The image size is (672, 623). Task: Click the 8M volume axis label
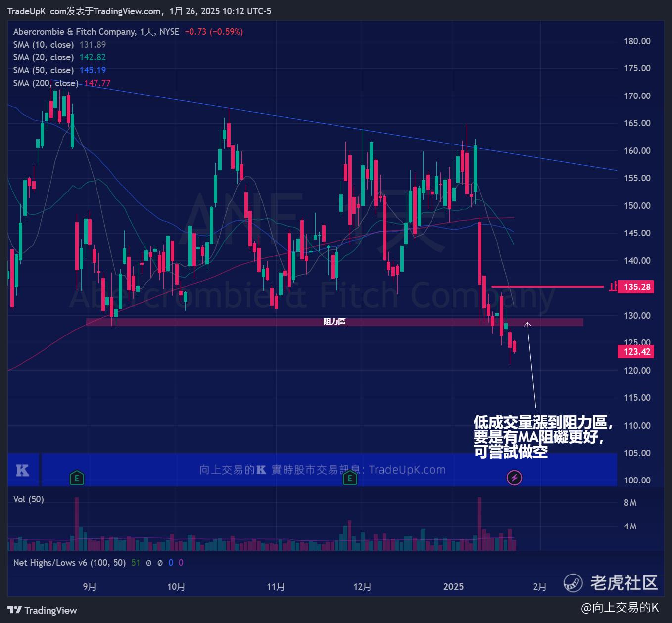click(x=630, y=503)
